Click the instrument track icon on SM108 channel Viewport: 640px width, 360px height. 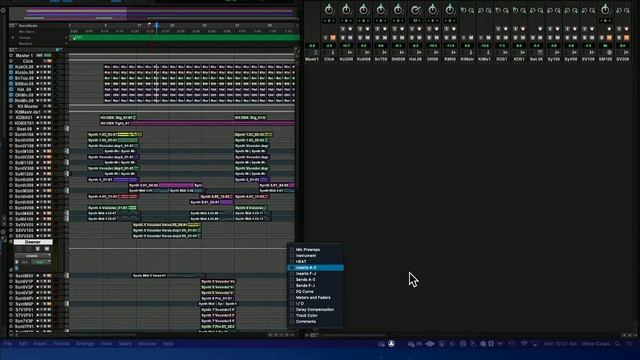tap(609, 53)
